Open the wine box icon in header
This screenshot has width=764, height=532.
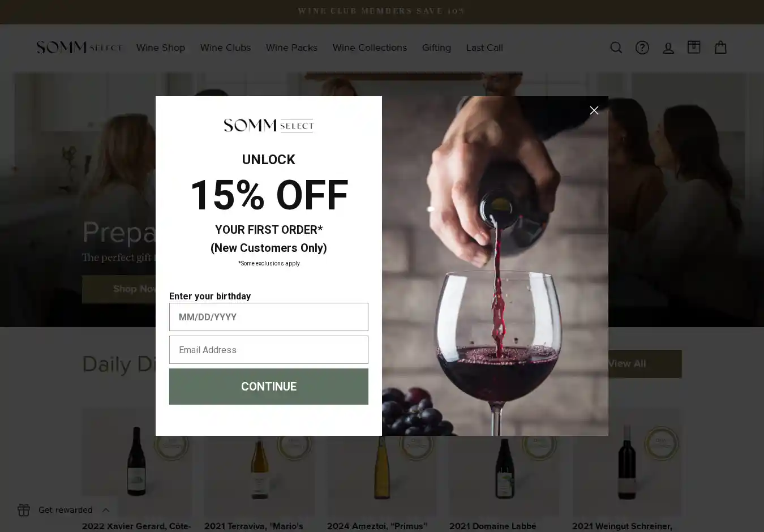(694, 47)
